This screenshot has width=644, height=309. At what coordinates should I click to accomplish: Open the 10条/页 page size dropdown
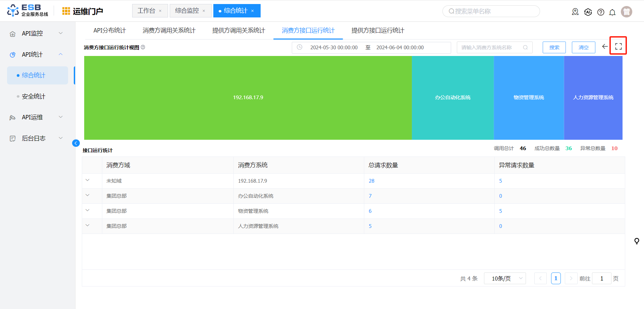click(x=504, y=279)
